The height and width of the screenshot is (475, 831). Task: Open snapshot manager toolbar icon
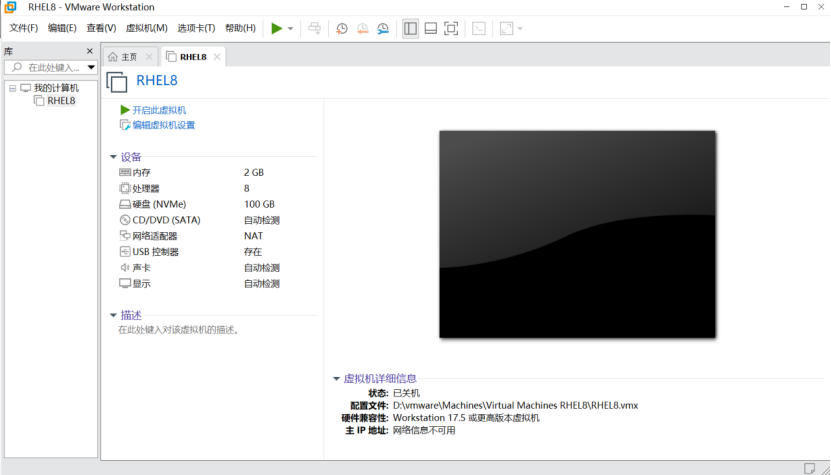(x=383, y=29)
